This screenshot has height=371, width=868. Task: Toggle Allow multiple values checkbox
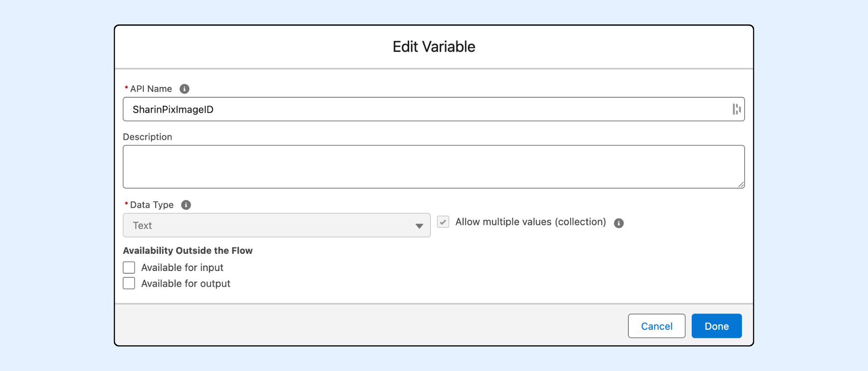pos(443,222)
